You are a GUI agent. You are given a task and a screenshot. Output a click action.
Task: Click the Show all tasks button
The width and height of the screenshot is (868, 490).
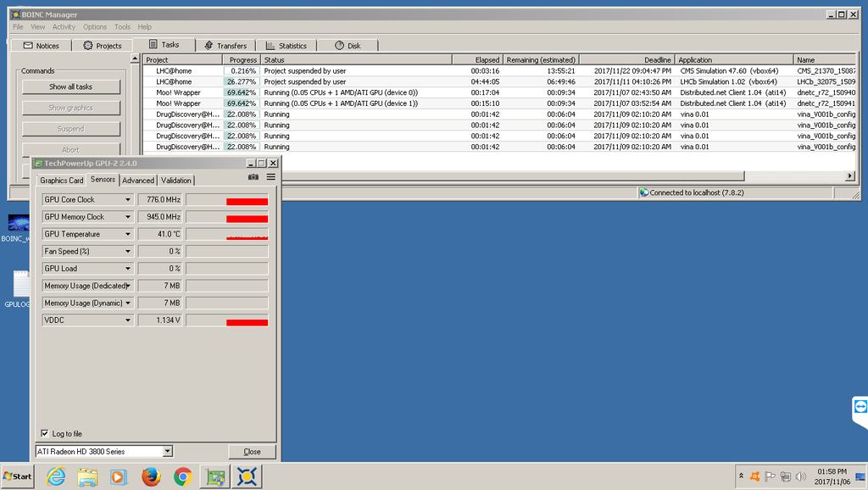point(71,86)
